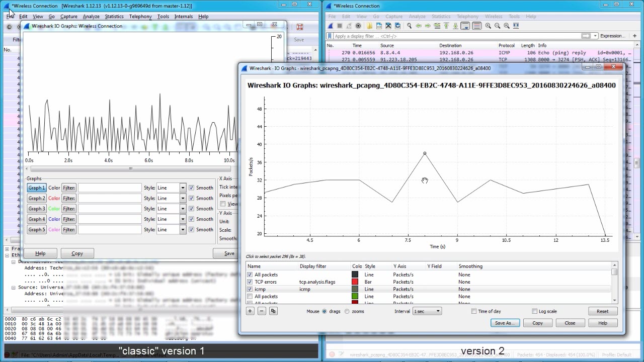Toggle colorize packet list icon in version 2 toolbar
Image resolution: width=644 pixels, height=362 pixels.
pos(476,26)
